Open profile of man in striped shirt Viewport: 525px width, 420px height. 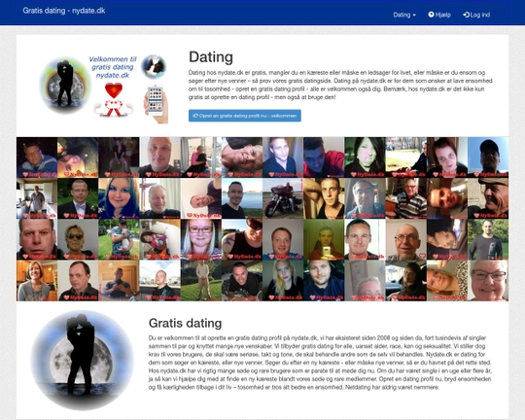click(405, 198)
